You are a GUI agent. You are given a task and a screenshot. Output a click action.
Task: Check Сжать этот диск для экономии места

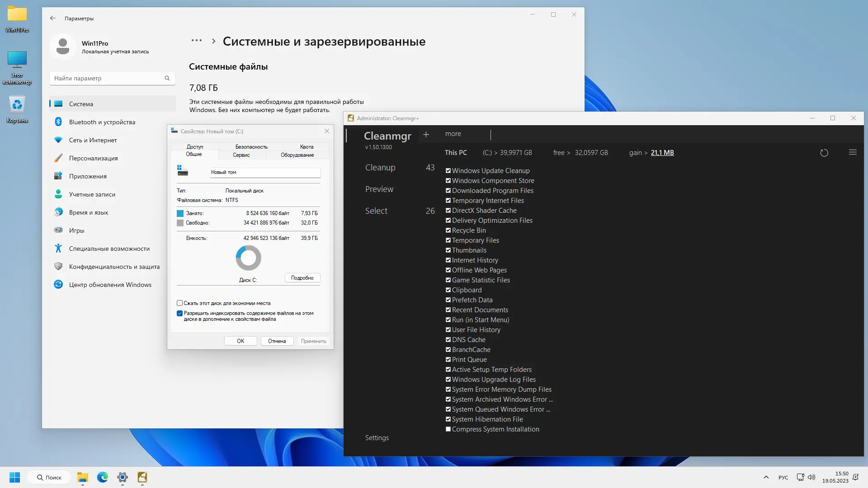point(179,303)
